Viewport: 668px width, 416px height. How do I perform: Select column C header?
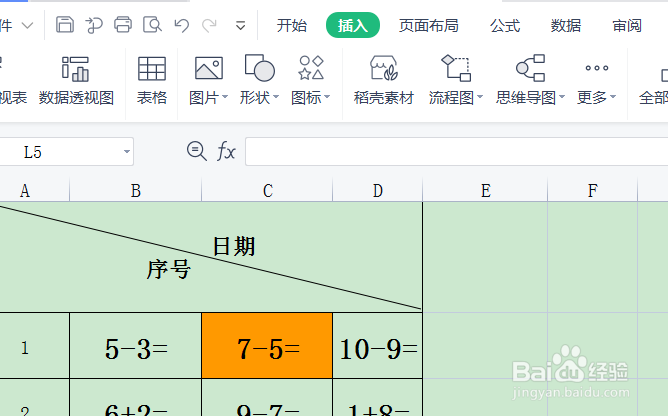click(267, 190)
